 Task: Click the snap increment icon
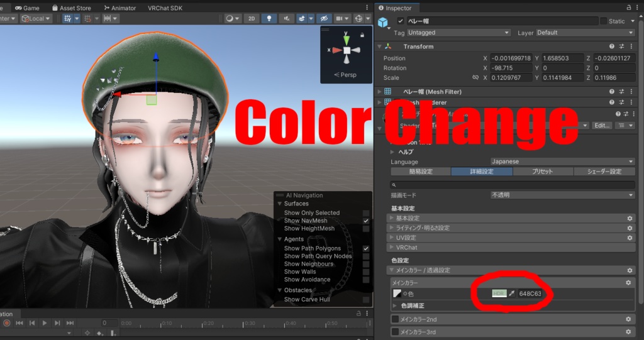[x=87, y=18]
